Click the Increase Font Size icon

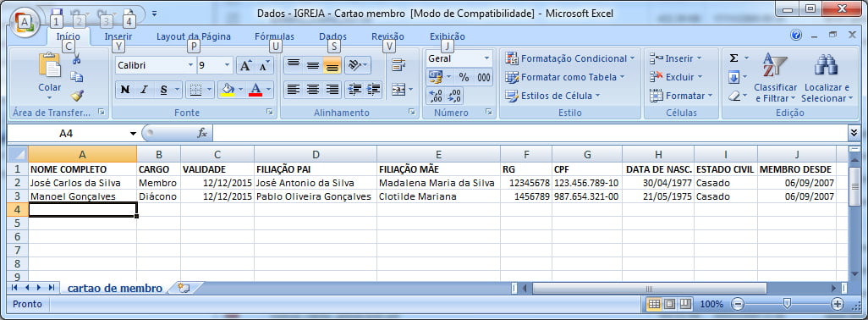pos(245,65)
